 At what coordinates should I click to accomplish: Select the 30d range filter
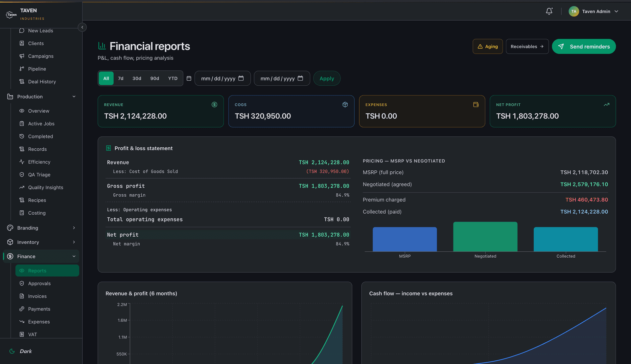[x=137, y=78]
